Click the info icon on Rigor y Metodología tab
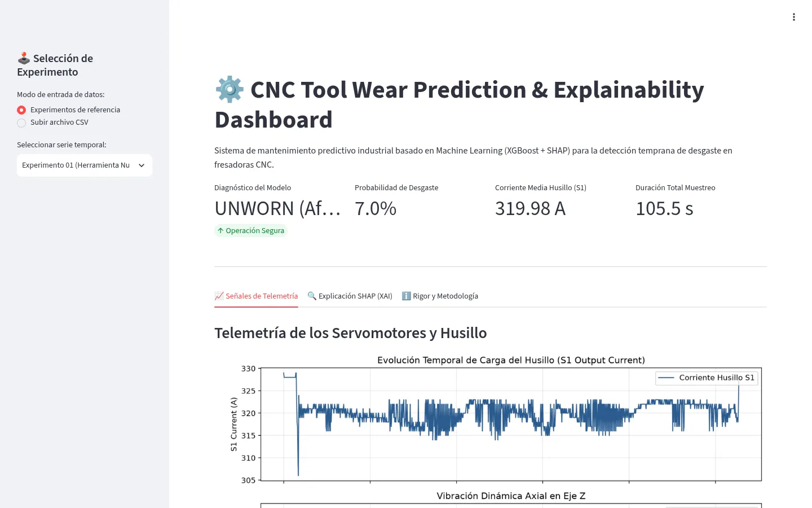 tap(406, 296)
